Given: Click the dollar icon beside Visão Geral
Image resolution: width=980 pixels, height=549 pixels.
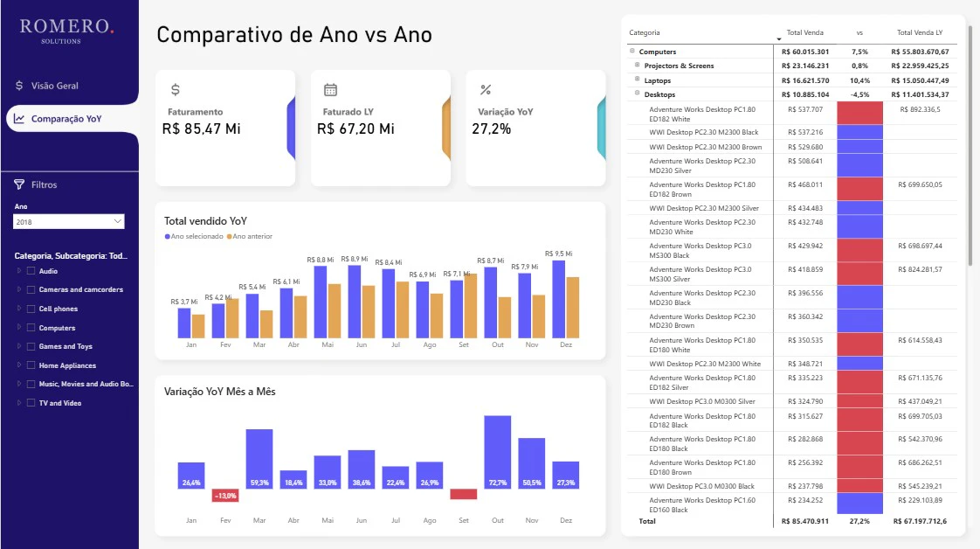Looking at the screenshot, I should (19, 85).
